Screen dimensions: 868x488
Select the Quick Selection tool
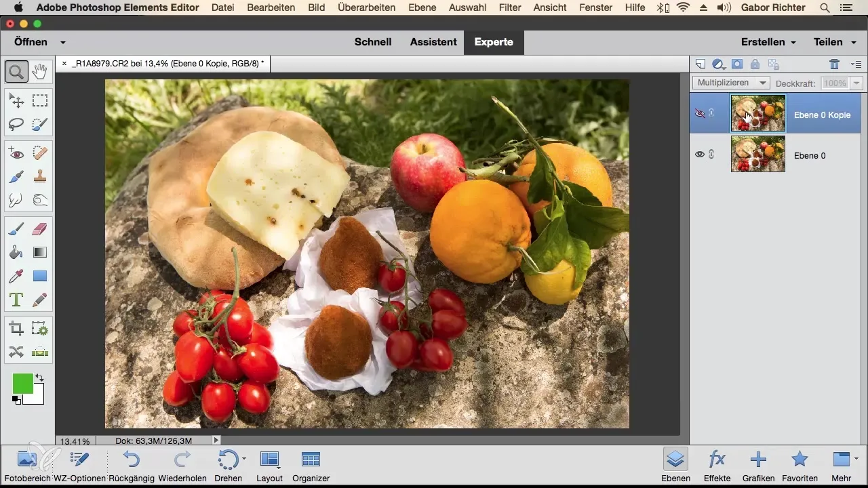point(40,124)
